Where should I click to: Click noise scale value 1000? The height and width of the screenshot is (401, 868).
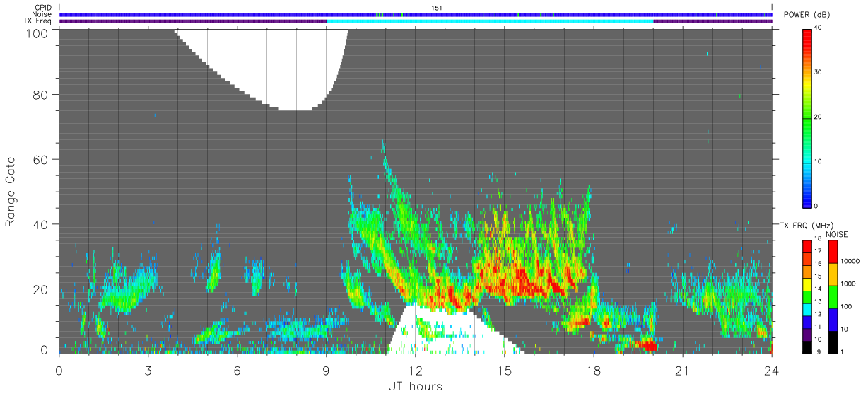[x=849, y=284]
